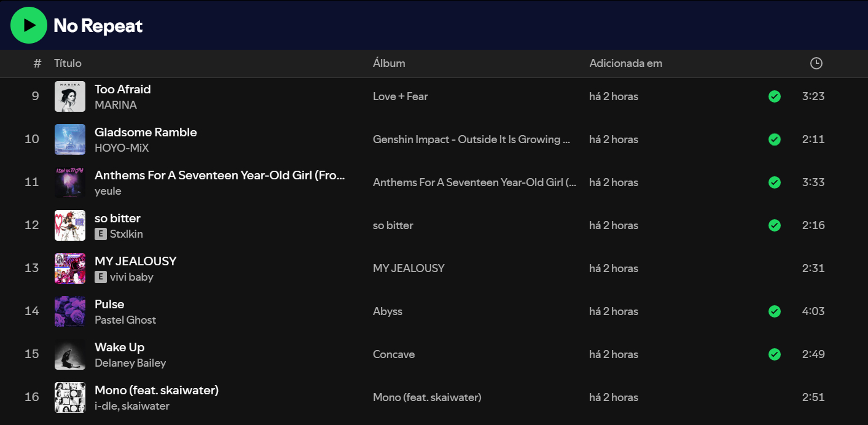The image size is (868, 425).
Task: Toggle the saved checkmark for Too Afraid
Action: (x=775, y=96)
